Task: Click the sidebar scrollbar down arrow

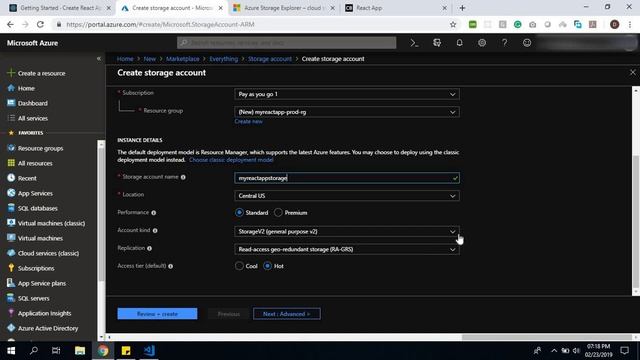Action: [x=101, y=337]
